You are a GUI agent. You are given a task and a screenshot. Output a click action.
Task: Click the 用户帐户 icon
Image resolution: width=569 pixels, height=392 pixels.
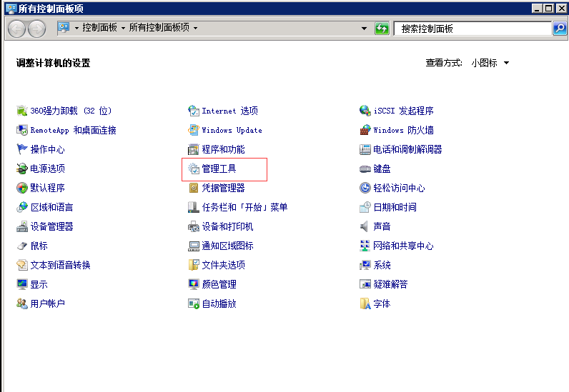point(22,304)
